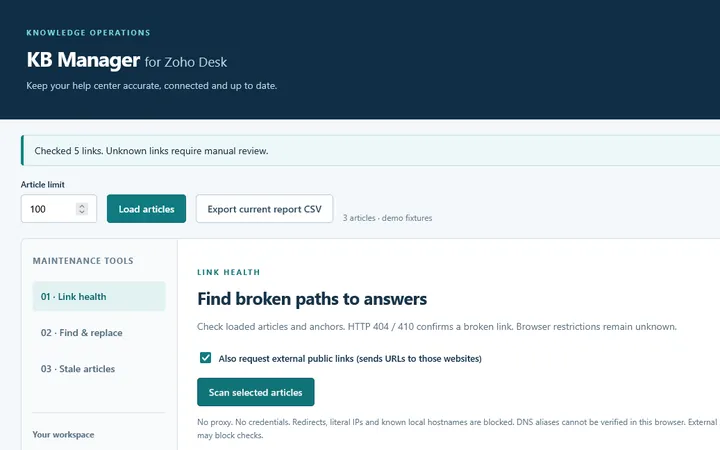The width and height of the screenshot is (720, 450).
Task: Click the Load articles button
Action: [146, 209]
